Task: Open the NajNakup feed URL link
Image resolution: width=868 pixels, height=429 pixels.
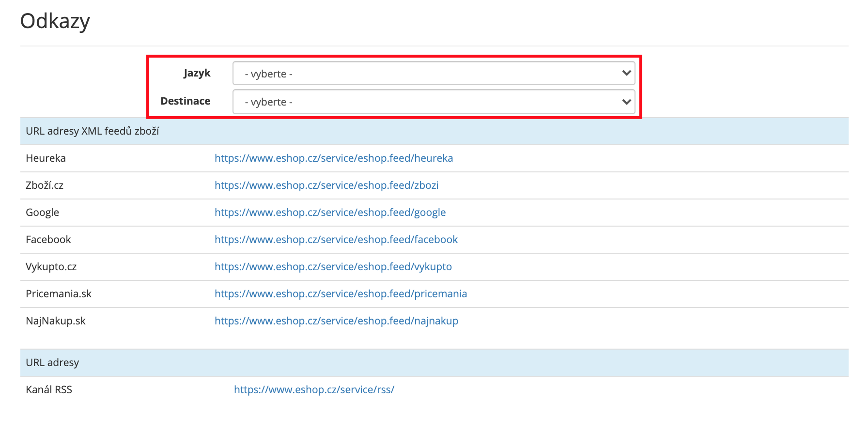Action: (336, 321)
